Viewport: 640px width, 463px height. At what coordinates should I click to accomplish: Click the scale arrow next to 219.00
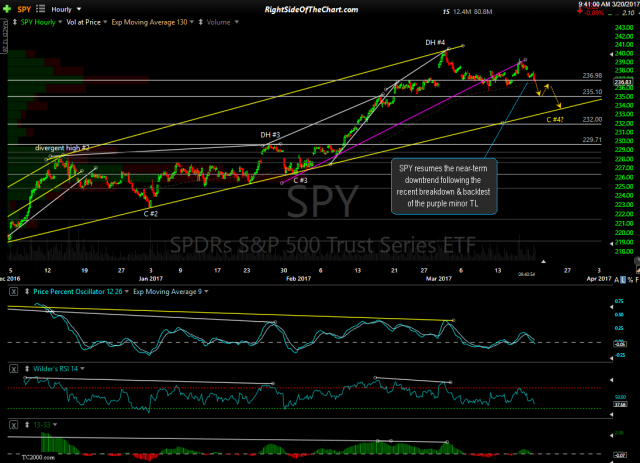(611, 243)
